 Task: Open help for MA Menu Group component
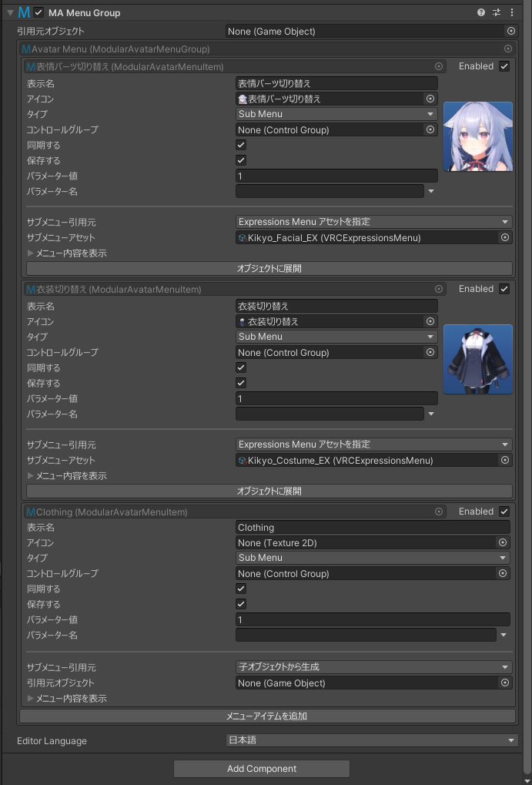481,12
